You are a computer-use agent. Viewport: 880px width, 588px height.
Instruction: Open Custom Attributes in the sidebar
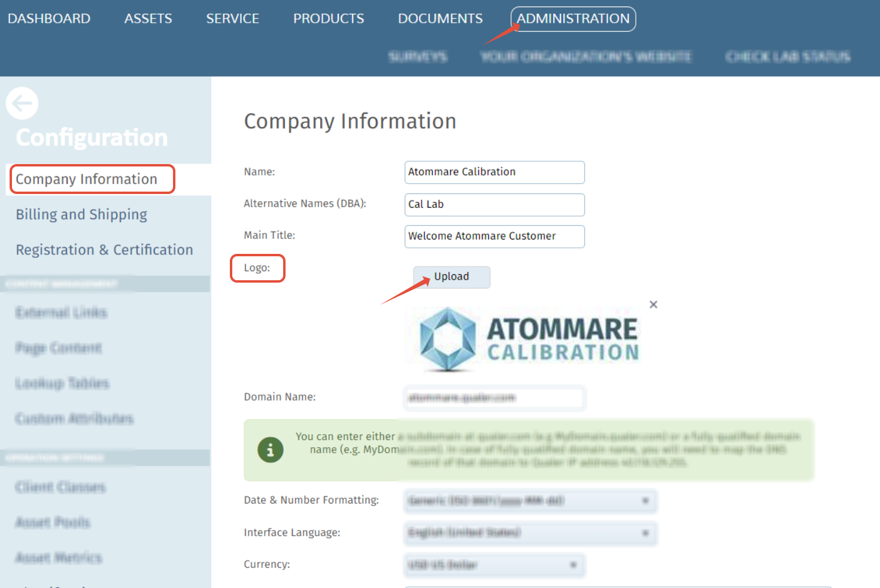coord(74,419)
